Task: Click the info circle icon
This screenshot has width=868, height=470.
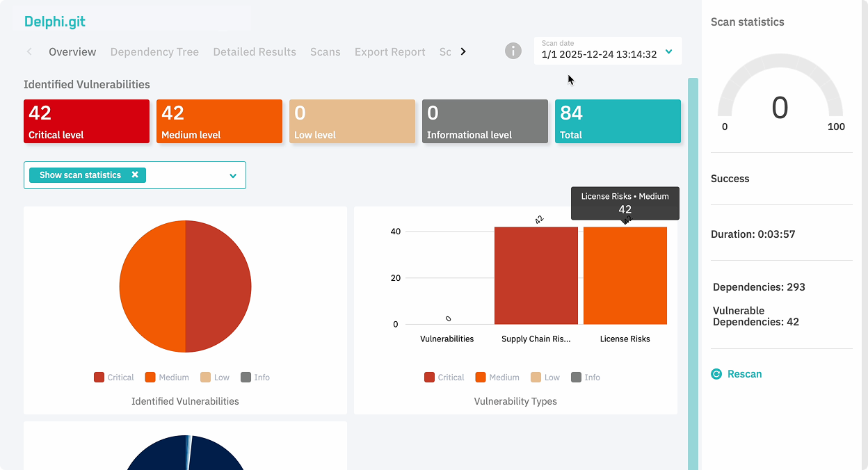Action: (x=513, y=51)
